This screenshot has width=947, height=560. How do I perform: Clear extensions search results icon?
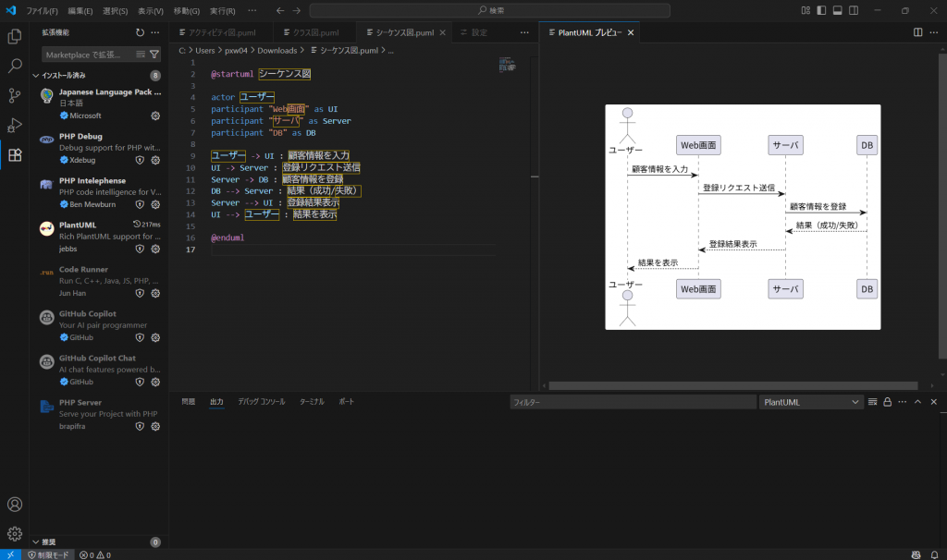coord(141,55)
